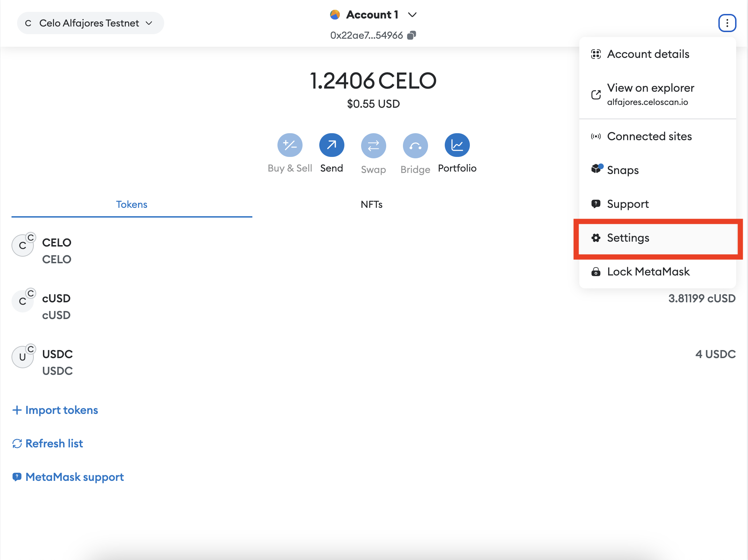This screenshot has height=560, width=748.
Task: Click the Buy & Sell icon
Action: pos(290,145)
